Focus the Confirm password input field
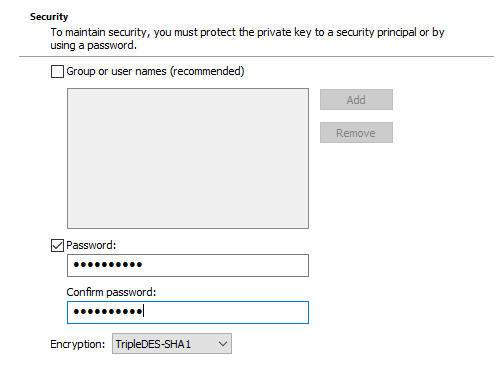The image size is (497, 372). coord(188,312)
